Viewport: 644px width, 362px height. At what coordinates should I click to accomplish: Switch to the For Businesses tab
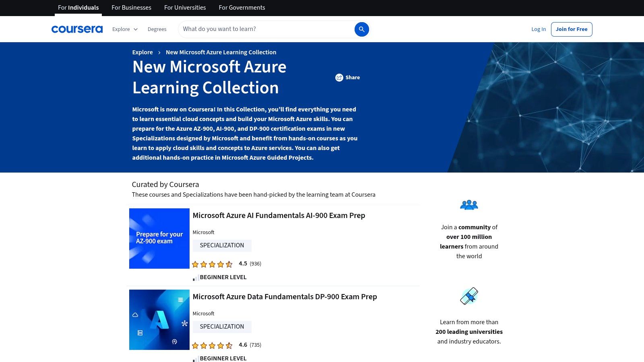[131, 8]
